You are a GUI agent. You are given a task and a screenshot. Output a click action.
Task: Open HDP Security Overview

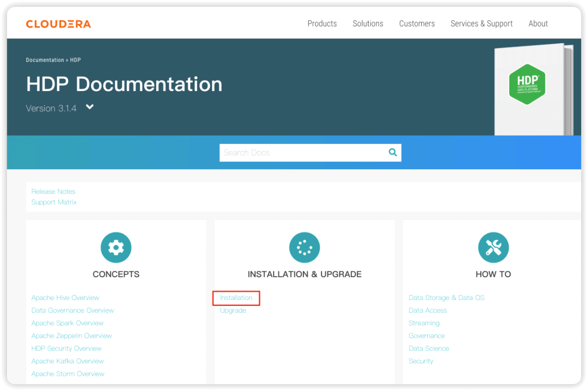coord(66,349)
